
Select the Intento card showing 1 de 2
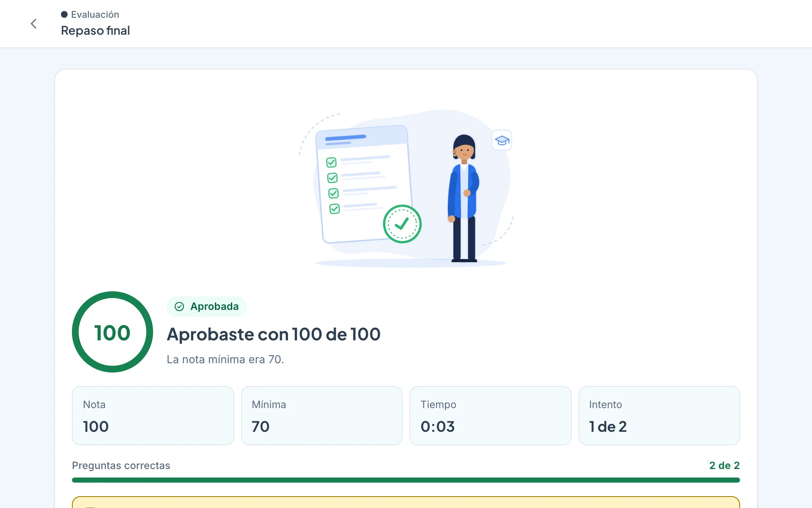[x=659, y=416]
